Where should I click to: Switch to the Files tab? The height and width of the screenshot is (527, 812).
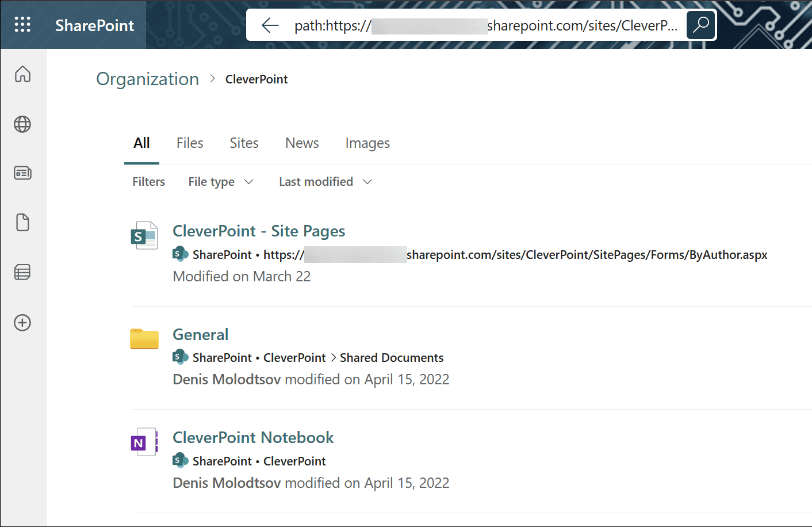[x=190, y=143]
